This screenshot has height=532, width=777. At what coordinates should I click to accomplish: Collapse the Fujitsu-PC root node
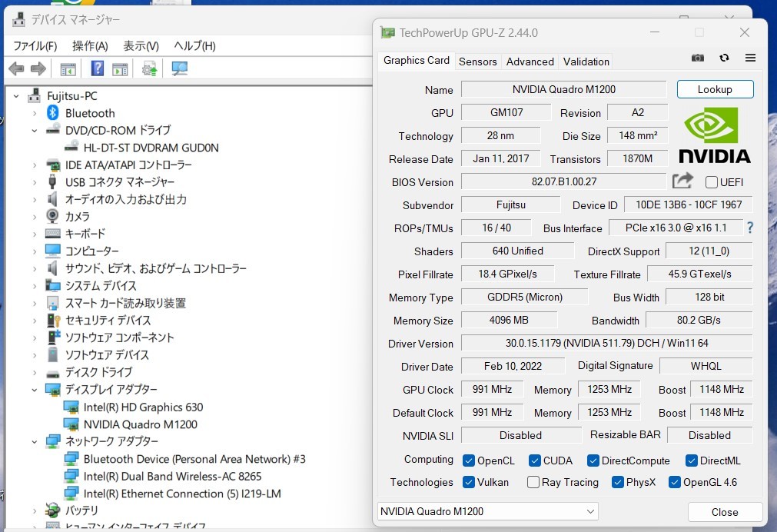pos(16,96)
